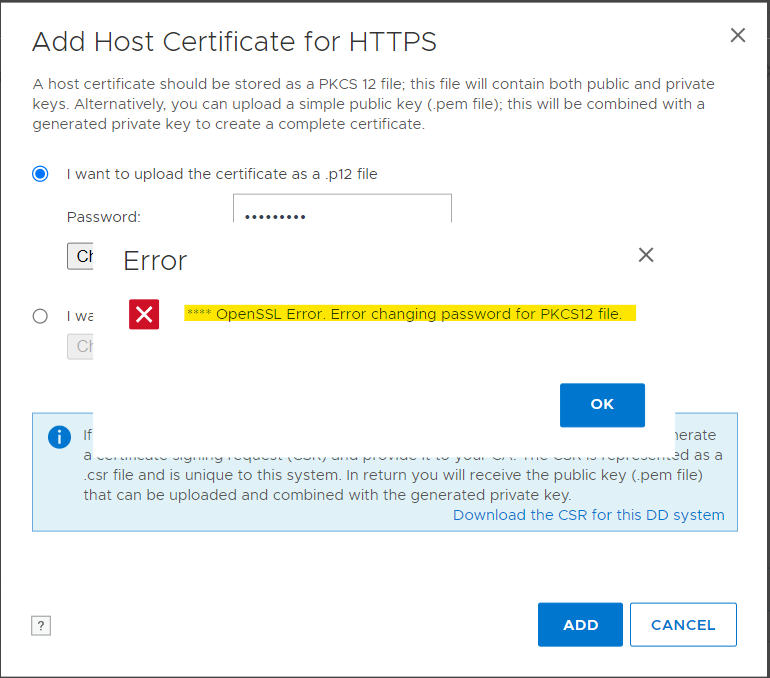Screen dimensions: 770x678
Task: Click the partially hidden button below Password
Action: pyautogui.click(x=80, y=256)
